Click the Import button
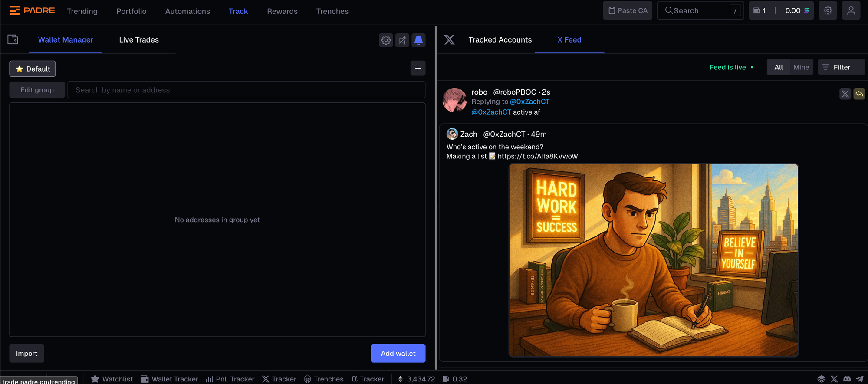This screenshot has height=384, width=868. coord(26,353)
